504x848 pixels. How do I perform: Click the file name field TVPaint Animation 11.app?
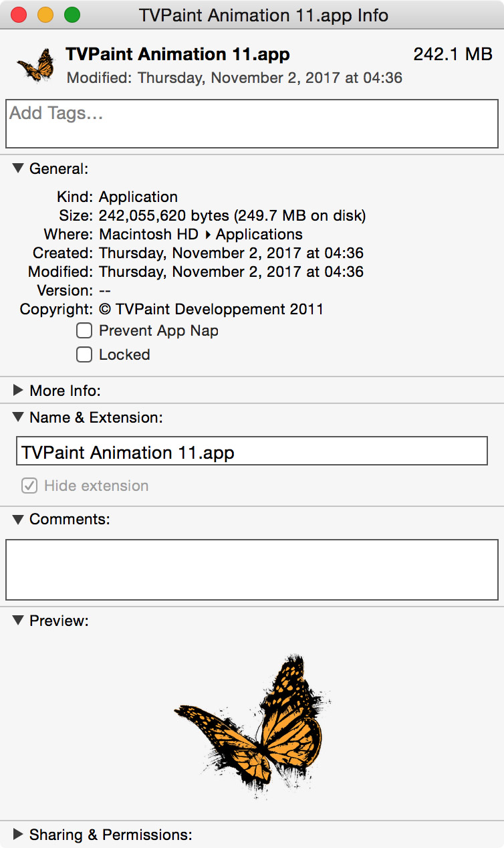point(252,451)
